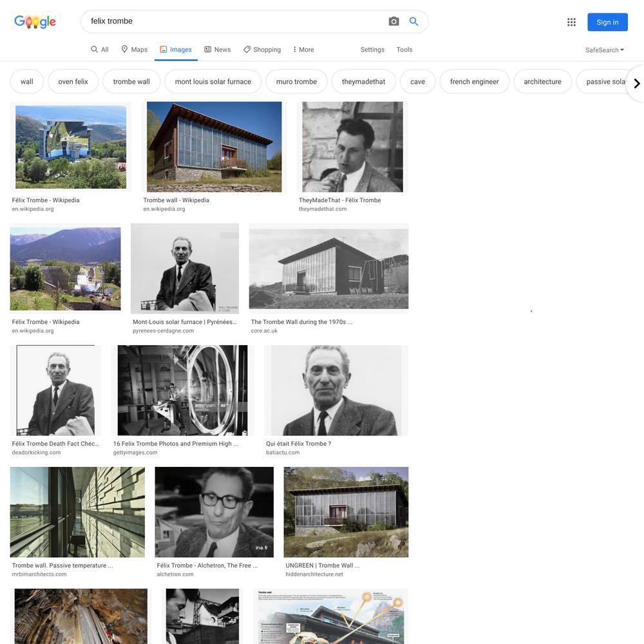
Task: Open the Settings menu
Action: 372,50
